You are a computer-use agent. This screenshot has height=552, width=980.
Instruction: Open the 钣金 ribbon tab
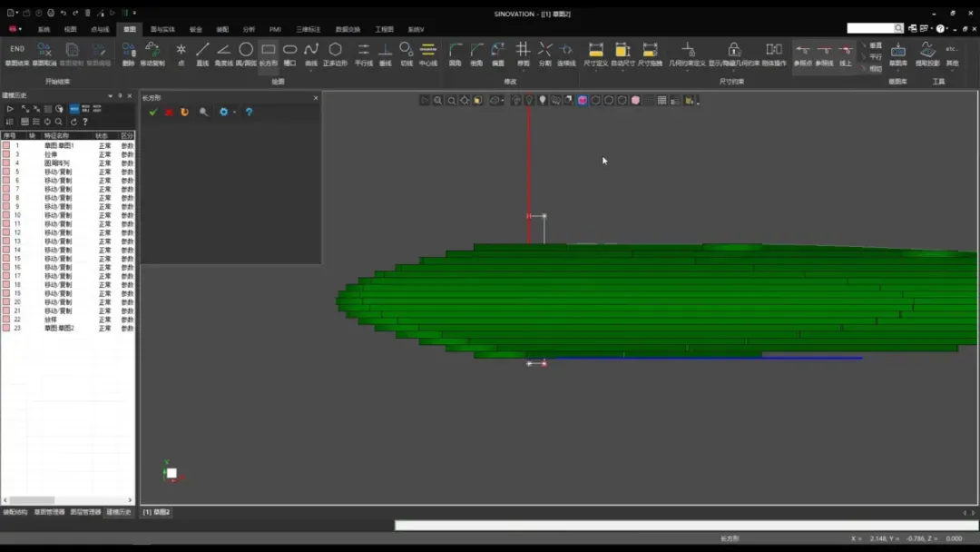coord(196,29)
